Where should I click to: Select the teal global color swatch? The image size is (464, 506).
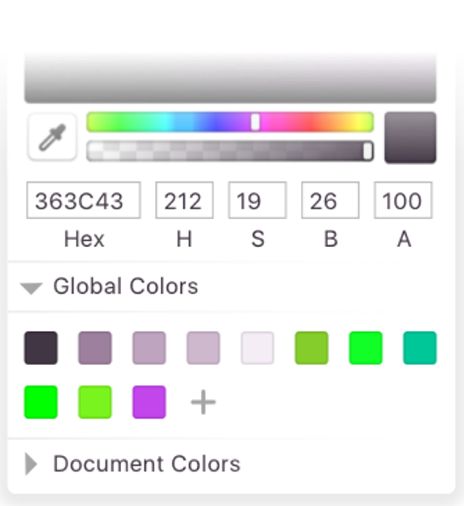[x=420, y=348]
